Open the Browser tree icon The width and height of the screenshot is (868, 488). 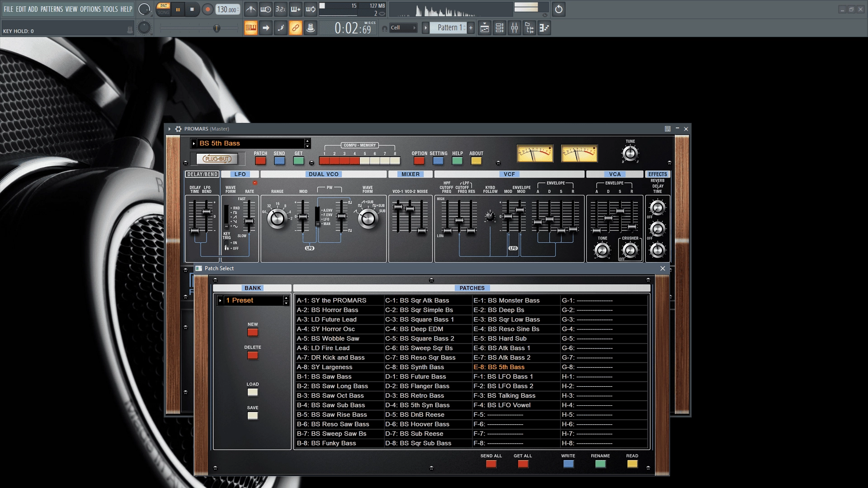(x=529, y=28)
